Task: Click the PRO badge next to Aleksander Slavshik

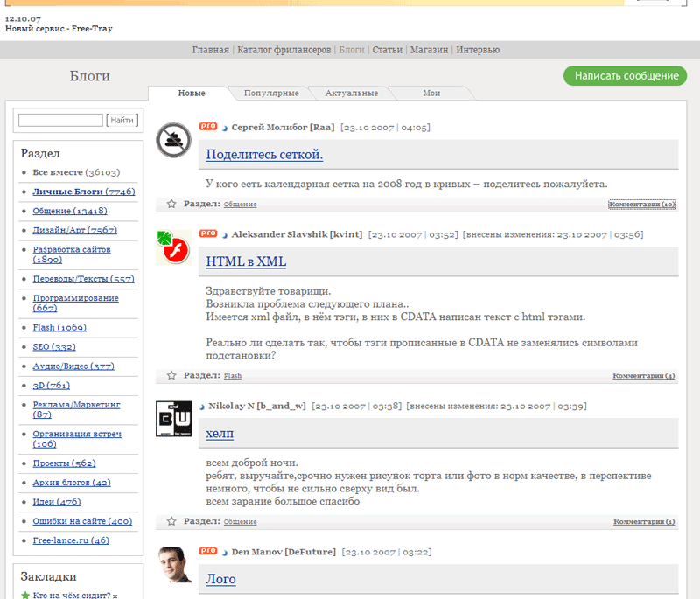Action: pyautogui.click(x=207, y=233)
